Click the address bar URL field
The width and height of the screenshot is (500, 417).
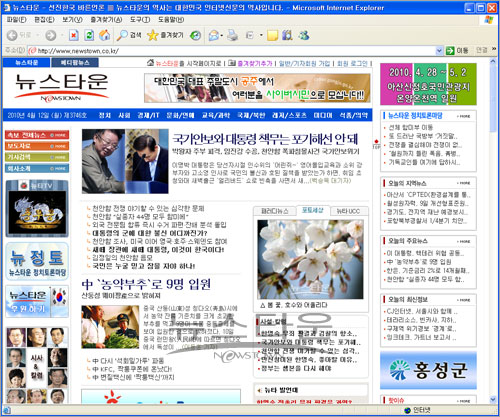click(x=233, y=51)
